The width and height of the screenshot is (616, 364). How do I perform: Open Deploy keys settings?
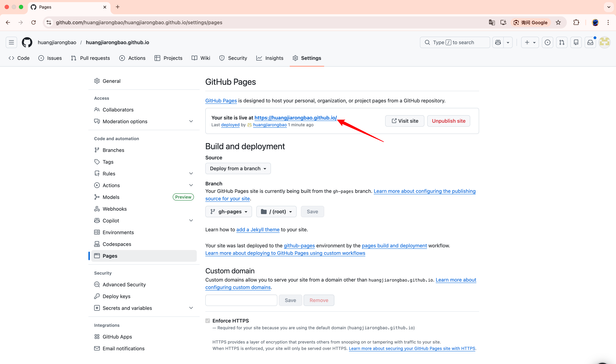(144, 296)
